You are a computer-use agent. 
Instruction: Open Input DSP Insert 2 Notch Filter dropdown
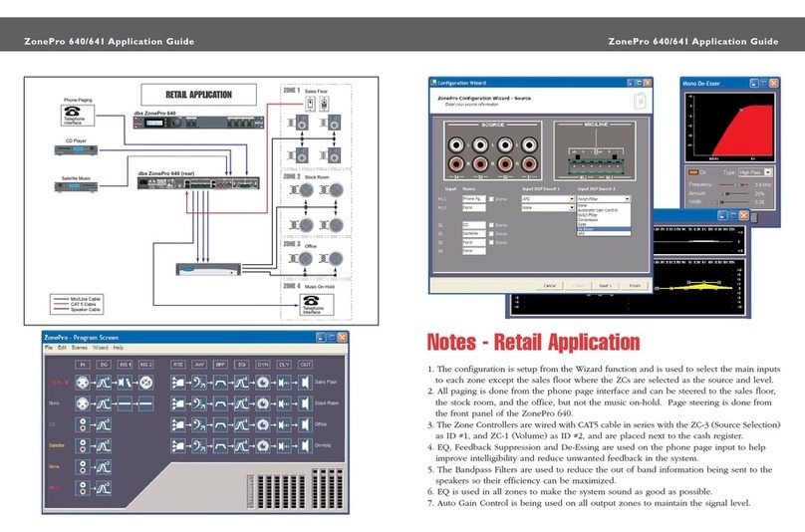point(604,198)
